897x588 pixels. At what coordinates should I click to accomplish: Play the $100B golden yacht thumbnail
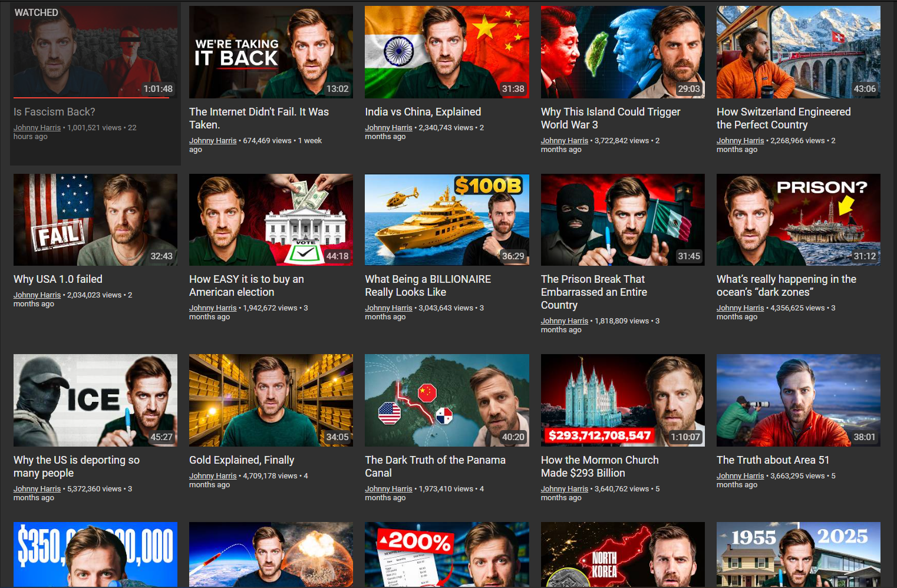click(x=447, y=220)
